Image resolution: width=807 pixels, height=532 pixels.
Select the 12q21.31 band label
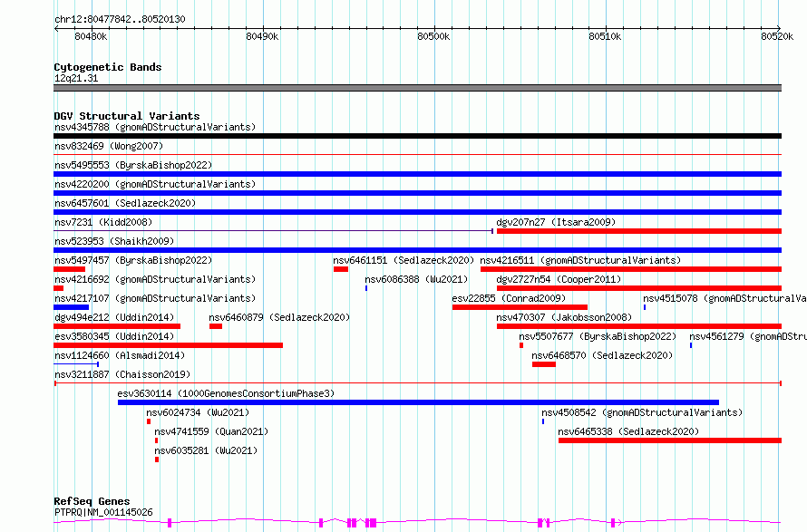[76, 78]
